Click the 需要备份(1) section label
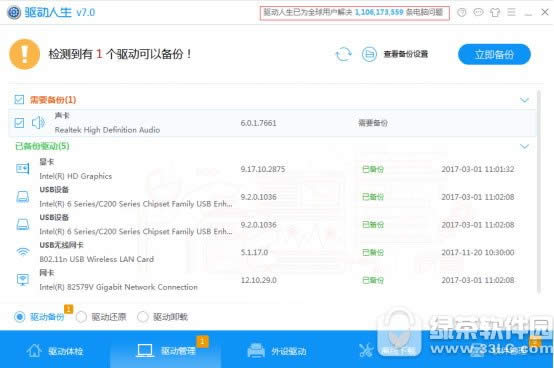 [53, 100]
